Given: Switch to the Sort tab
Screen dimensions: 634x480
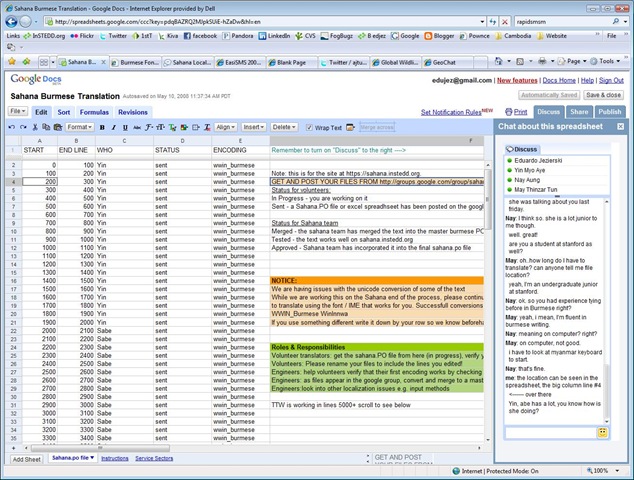Looking at the screenshot, I should [x=63, y=112].
